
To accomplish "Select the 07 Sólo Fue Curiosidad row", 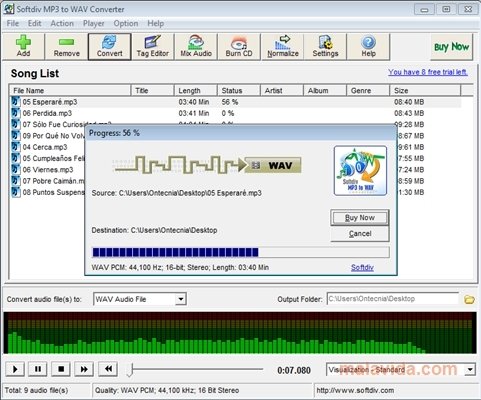I will [x=53, y=125].
